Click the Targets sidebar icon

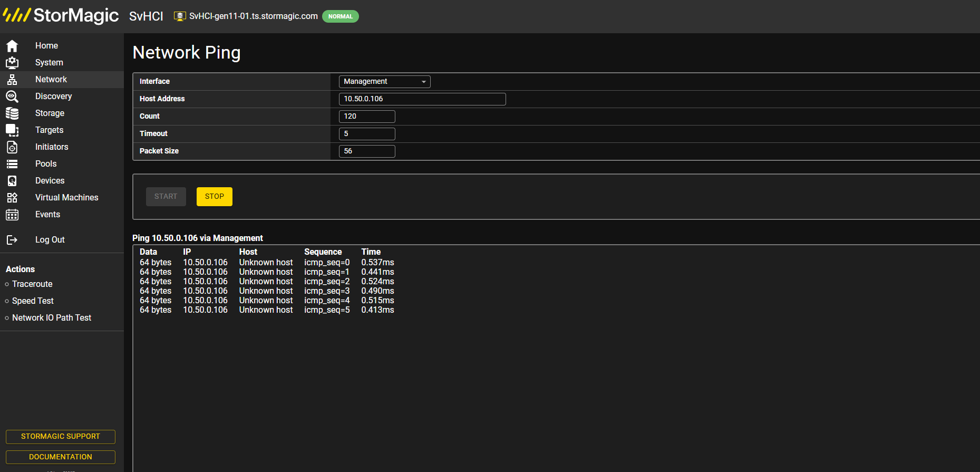click(12, 130)
